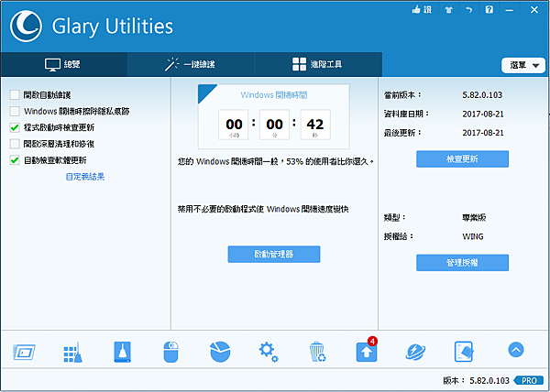Click the 檢查更新 button
The image size is (550, 392).
click(x=462, y=159)
